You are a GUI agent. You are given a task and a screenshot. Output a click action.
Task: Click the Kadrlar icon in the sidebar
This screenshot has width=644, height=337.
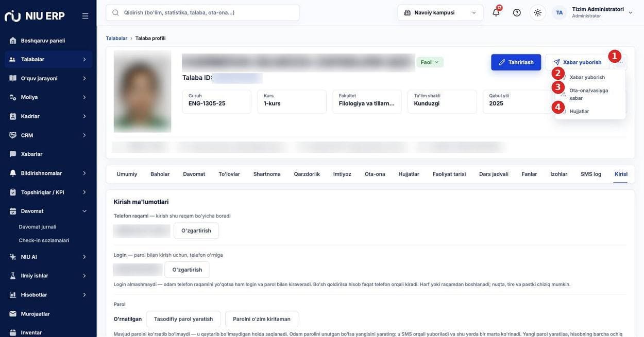click(13, 116)
